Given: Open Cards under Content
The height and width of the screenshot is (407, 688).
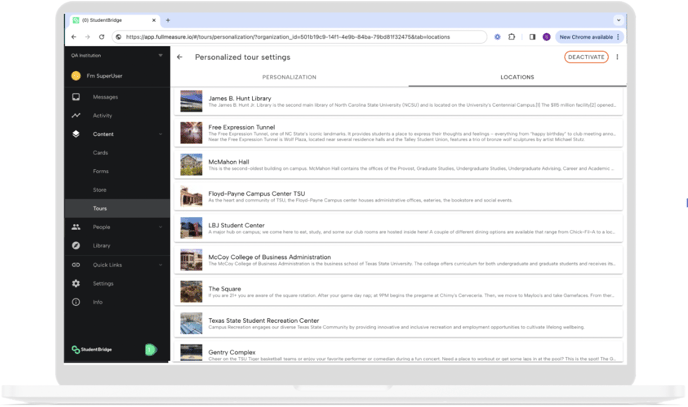Looking at the screenshot, I should point(100,153).
